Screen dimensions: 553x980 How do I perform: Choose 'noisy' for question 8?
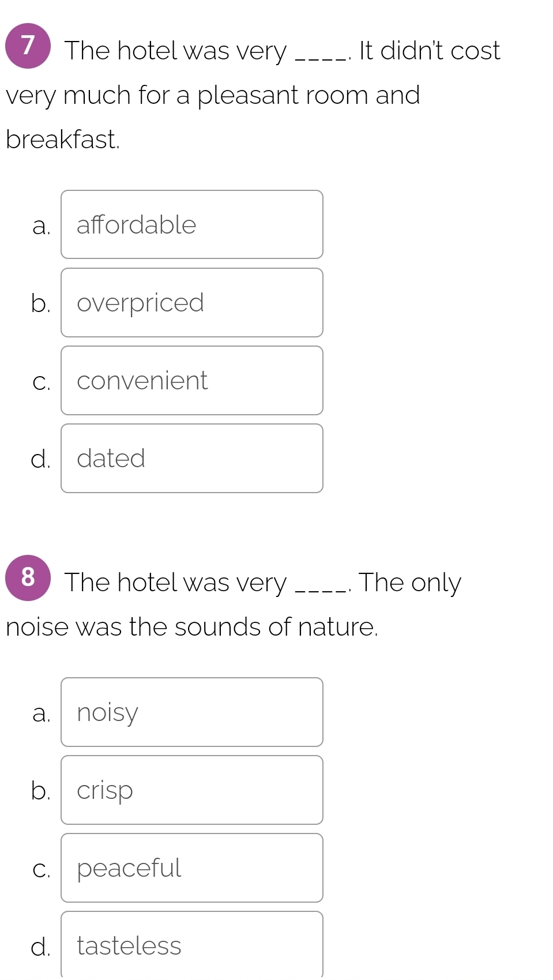[191, 712]
